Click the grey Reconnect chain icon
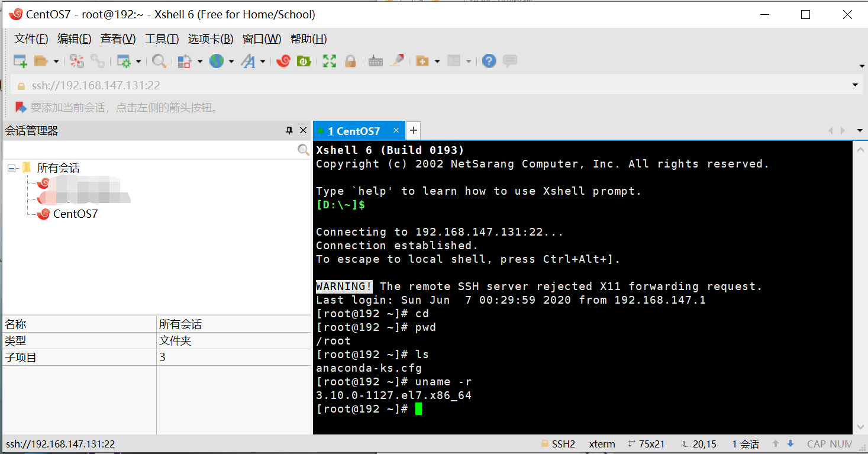This screenshot has width=868, height=454. coord(97,61)
